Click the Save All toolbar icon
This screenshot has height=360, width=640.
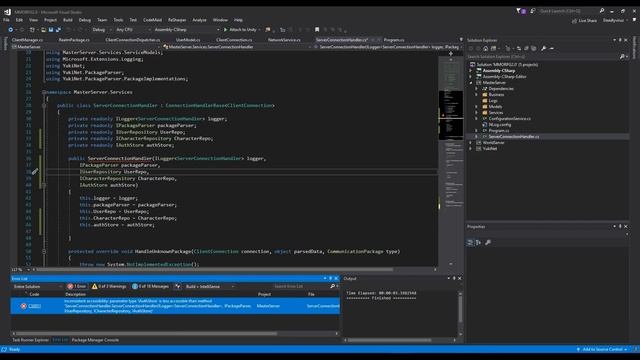(58, 30)
